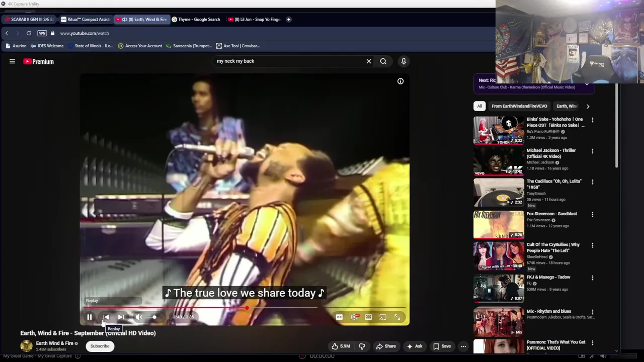
Task: Open Binks' Sake video thumbnail
Action: click(499, 130)
